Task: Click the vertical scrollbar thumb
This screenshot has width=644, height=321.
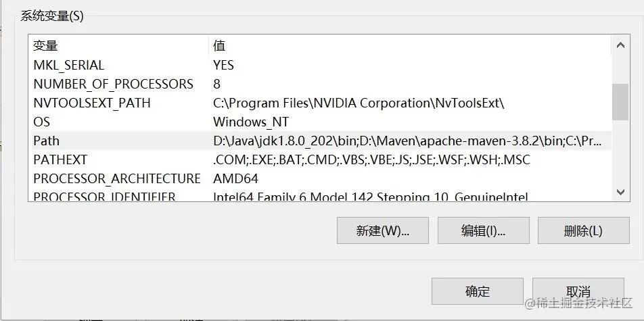Action: (620, 102)
